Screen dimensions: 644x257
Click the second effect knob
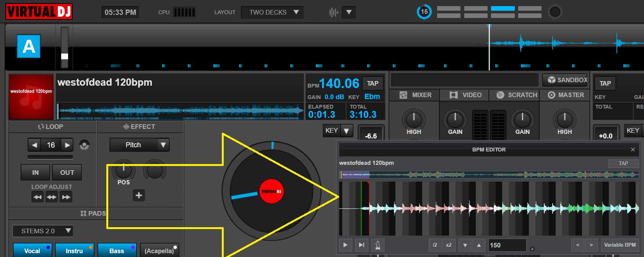pyautogui.click(x=155, y=171)
